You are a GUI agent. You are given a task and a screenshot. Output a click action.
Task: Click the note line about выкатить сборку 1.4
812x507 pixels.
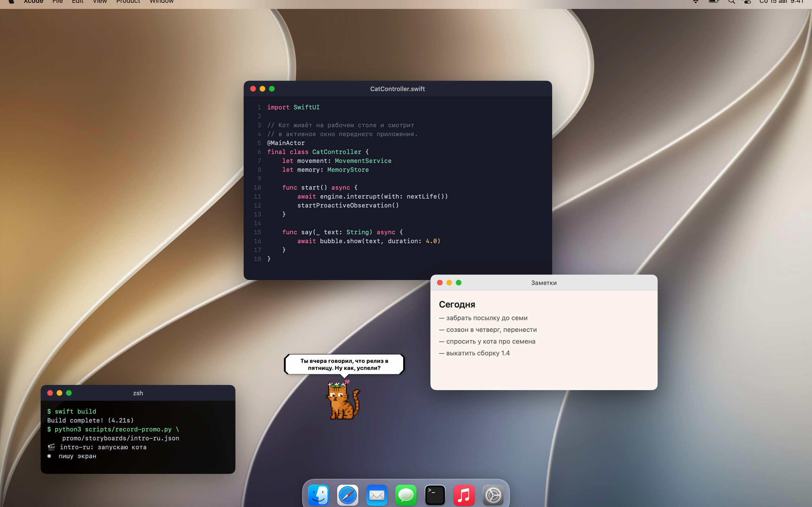pos(475,353)
